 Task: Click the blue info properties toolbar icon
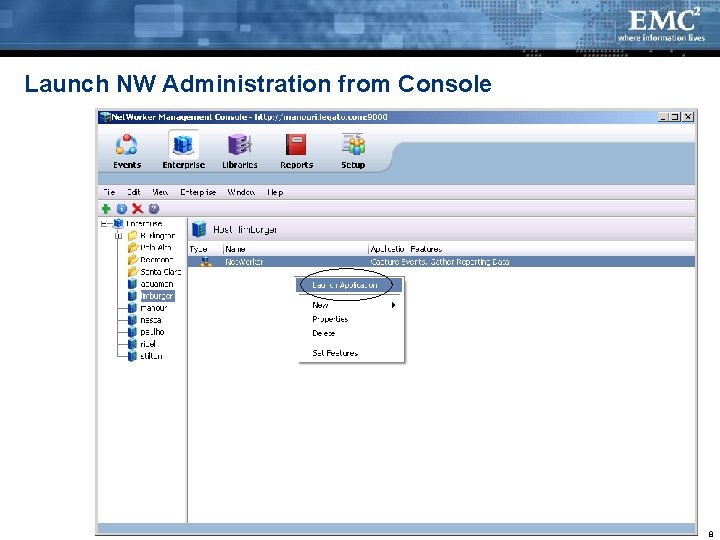pos(122,209)
